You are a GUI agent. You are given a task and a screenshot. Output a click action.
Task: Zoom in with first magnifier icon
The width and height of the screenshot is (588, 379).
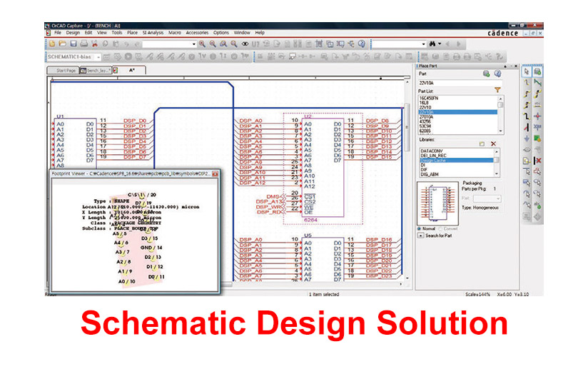[x=202, y=44]
